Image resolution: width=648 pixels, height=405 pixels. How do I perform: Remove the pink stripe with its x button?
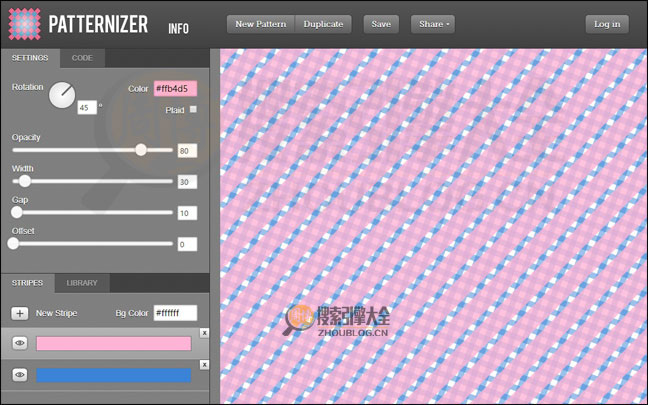[204, 333]
